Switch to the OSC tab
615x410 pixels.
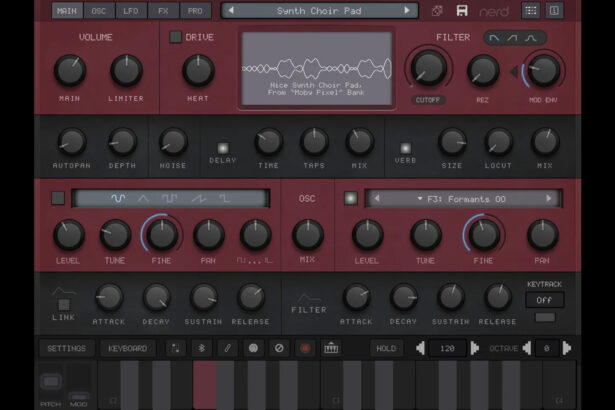[99, 11]
